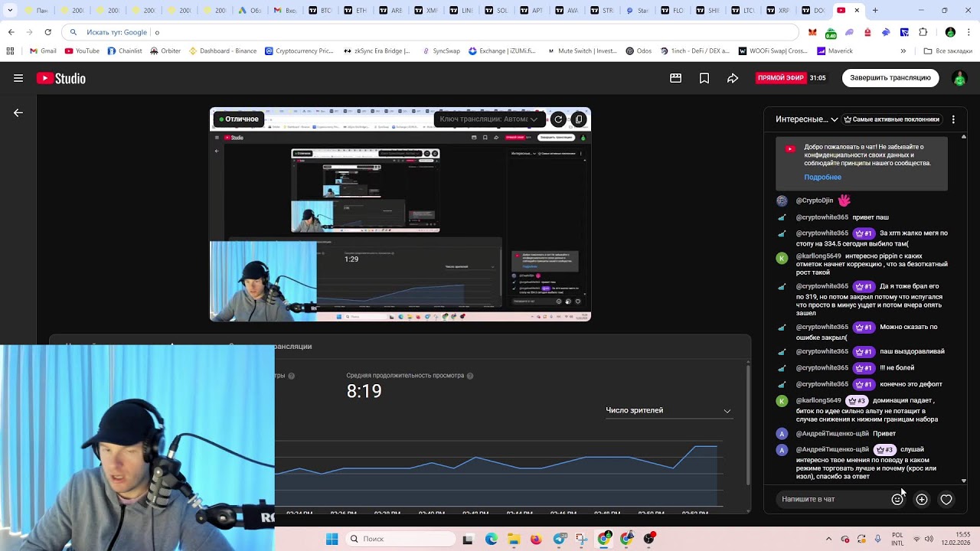Click 'Завершить трансляцию' button
This screenshot has width=980, height=551.
pos(890,78)
